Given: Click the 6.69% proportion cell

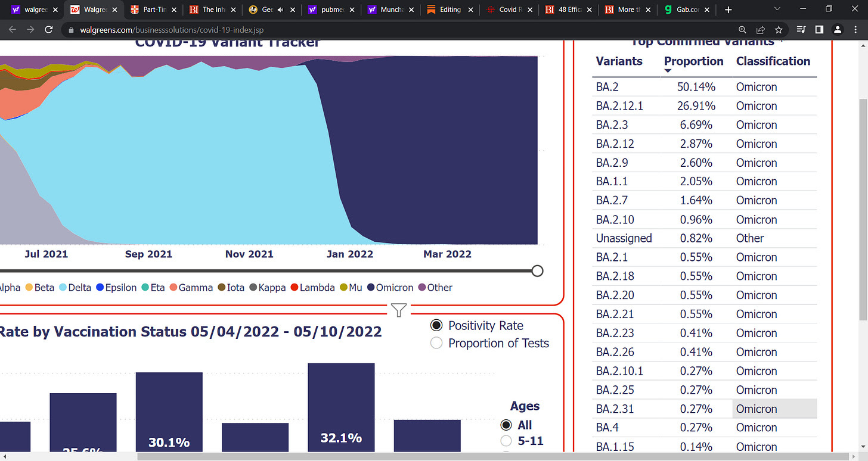Looking at the screenshot, I should pos(697,125).
